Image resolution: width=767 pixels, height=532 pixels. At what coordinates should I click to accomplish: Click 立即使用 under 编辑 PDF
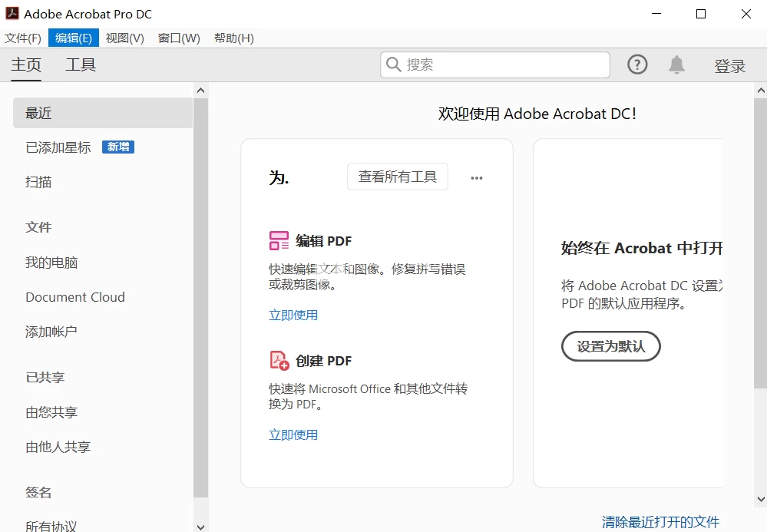coord(293,315)
